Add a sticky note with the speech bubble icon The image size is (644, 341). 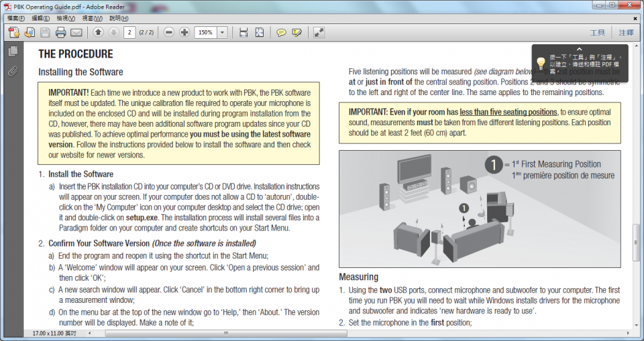pyautogui.click(x=281, y=32)
